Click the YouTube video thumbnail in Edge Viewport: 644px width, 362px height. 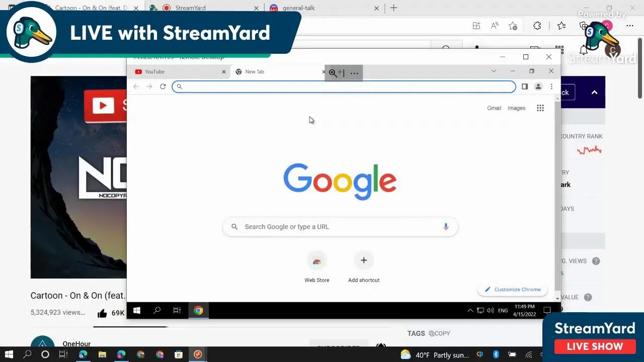pyautogui.click(x=78, y=177)
